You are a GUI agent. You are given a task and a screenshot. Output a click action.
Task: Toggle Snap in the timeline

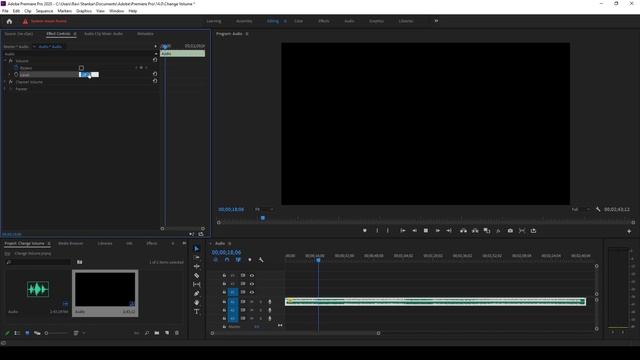pyautogui.click(x=227, y=260)
